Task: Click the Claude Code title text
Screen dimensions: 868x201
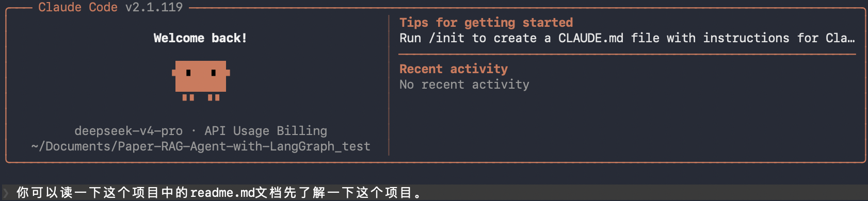Action: pyautogui.click(x=78, y=7)
